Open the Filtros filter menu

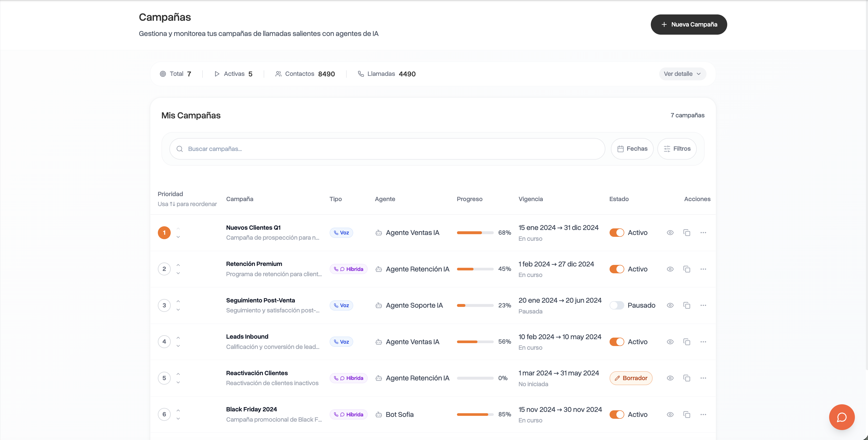coord(677,149)
